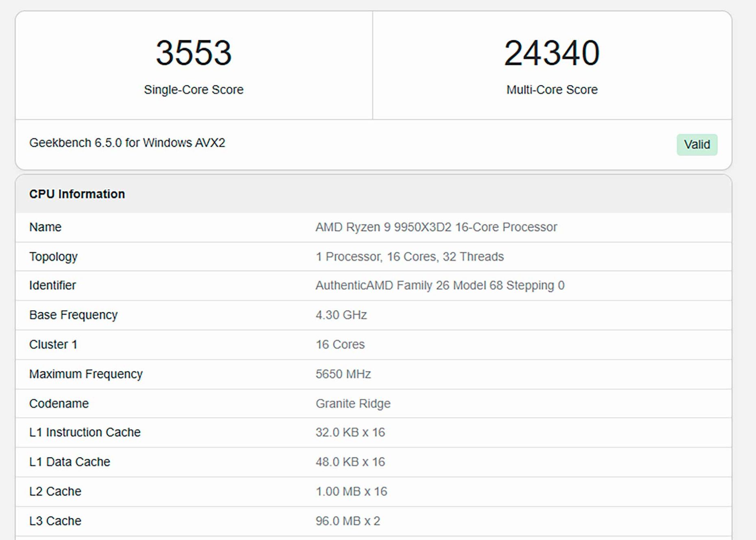This screenshot has height=540, width=756.
Task: Click the Topology row showing 16 Cores 32 Threads
Action: click(x=409, y=257)
